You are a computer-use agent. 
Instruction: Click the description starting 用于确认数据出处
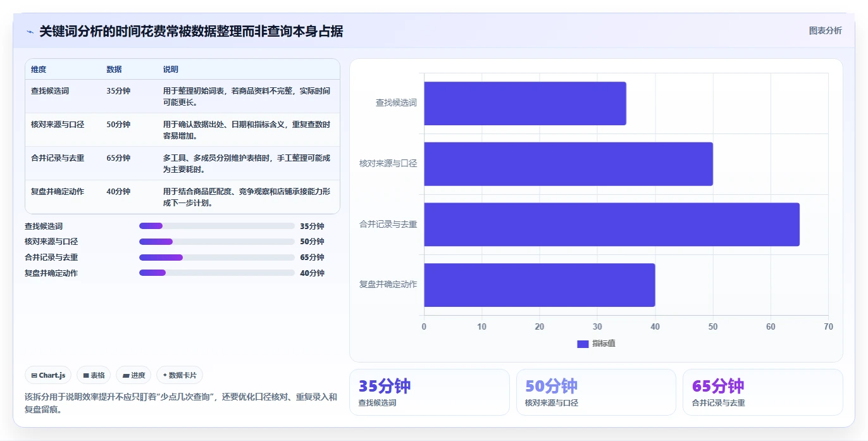tap(247, 130)
